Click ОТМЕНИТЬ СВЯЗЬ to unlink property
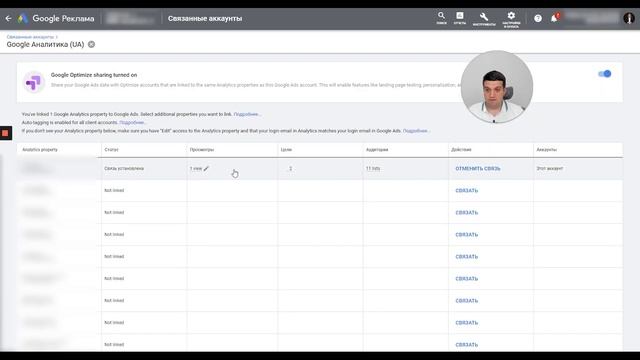The image size is (640, 360). coord(478,169)
